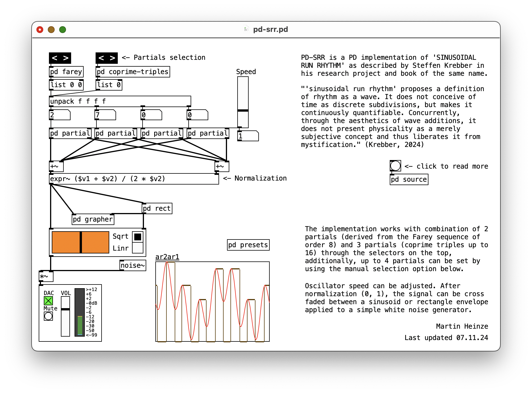This screenshot has height=393, width=532.
Task: Click the expr~ normalization object
Action: pyautogui.click(x=134, y=179)
